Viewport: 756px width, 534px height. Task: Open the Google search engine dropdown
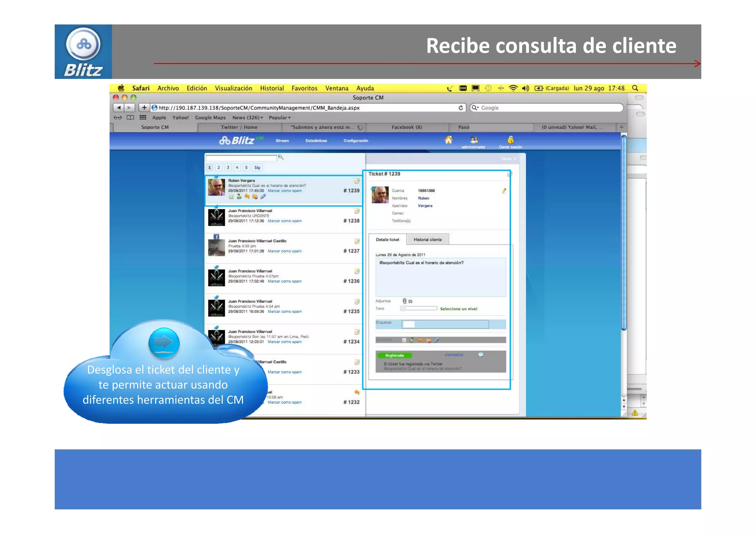475,108
